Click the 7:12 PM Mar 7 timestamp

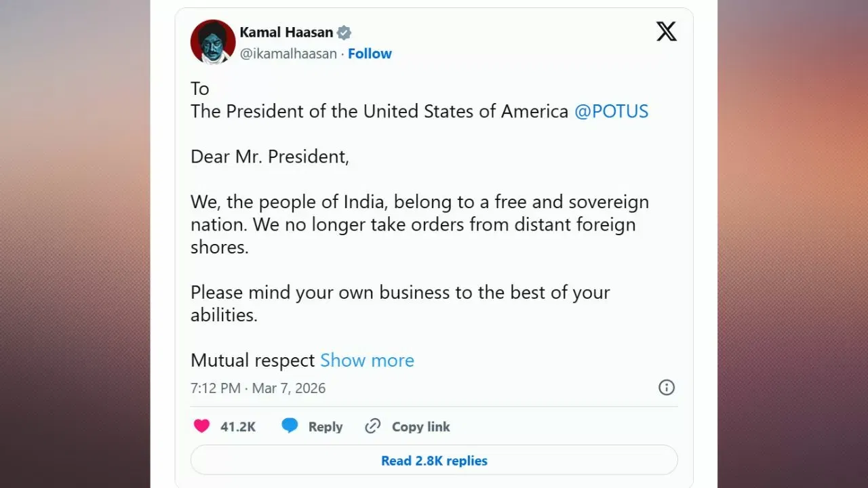click(258, 388)
